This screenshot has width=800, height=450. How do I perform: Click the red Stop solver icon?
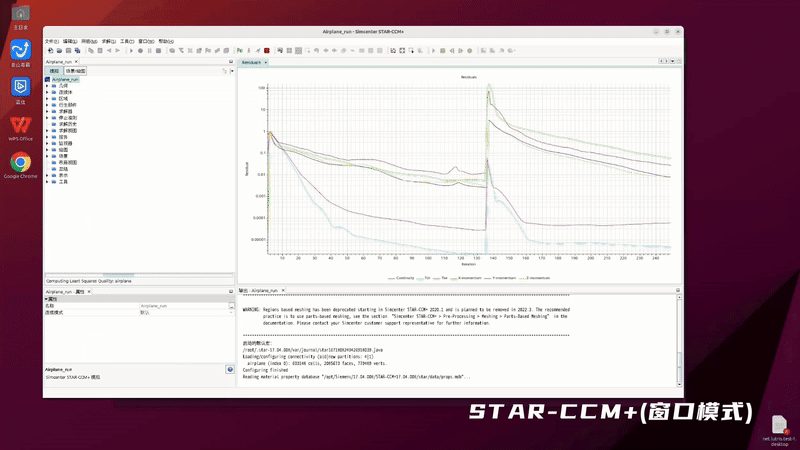pyautogui.click(x=267, y=51)
